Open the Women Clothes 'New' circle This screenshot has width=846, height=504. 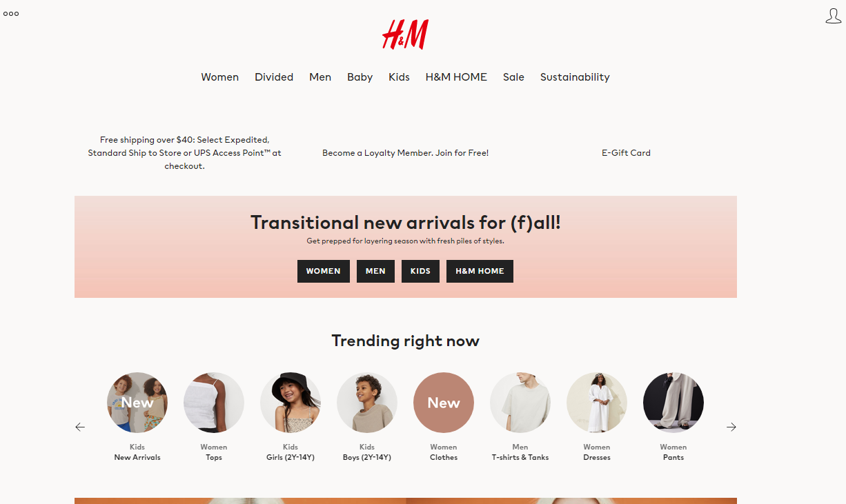click(444, 403)
